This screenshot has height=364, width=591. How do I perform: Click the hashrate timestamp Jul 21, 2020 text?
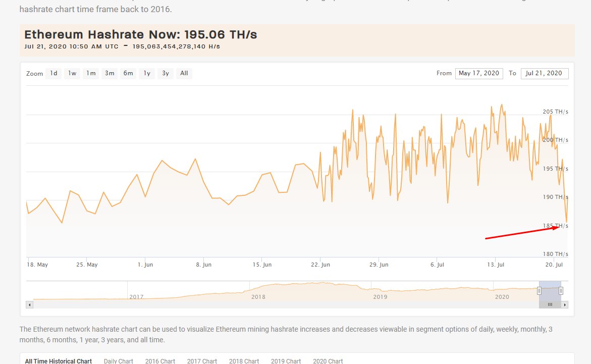click(122, 47)
